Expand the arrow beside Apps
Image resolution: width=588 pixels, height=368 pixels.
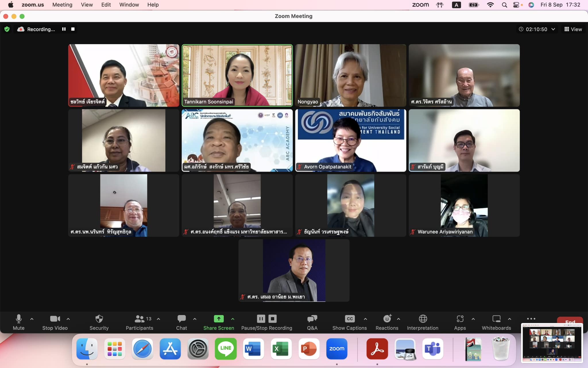pyautogui.click(x=473, y=319)
